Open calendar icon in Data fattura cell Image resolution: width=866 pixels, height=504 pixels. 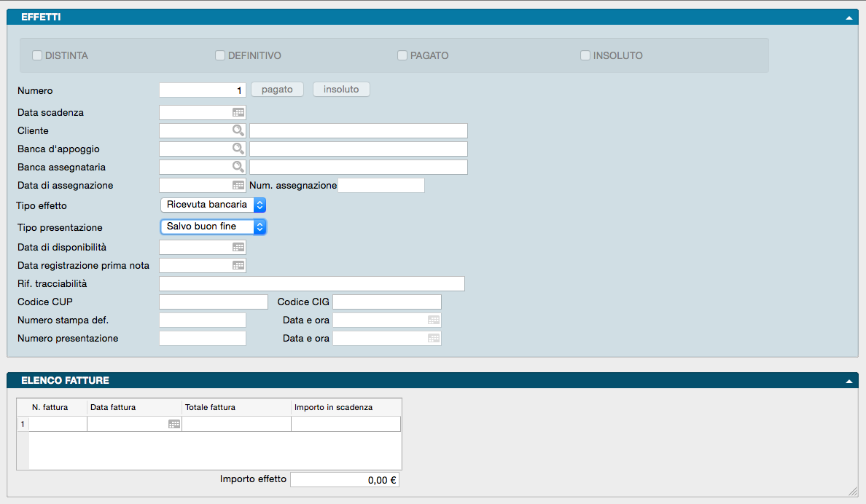coord(174,424)
